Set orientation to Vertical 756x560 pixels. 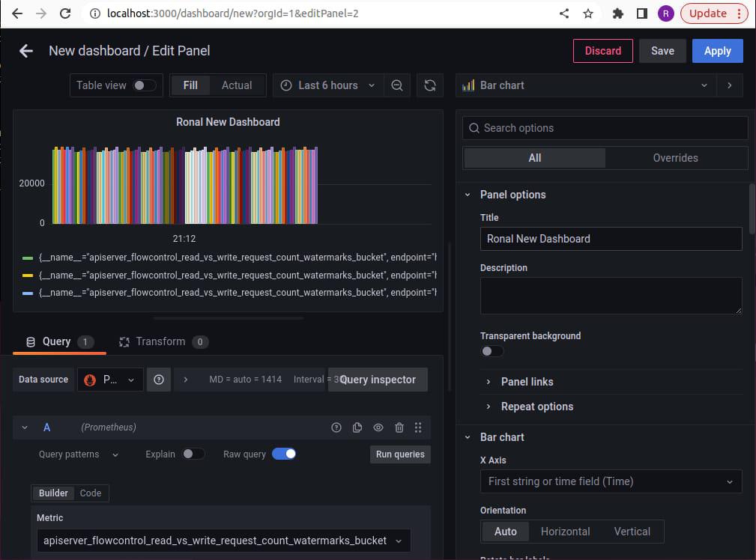click(x=632, y=532)
